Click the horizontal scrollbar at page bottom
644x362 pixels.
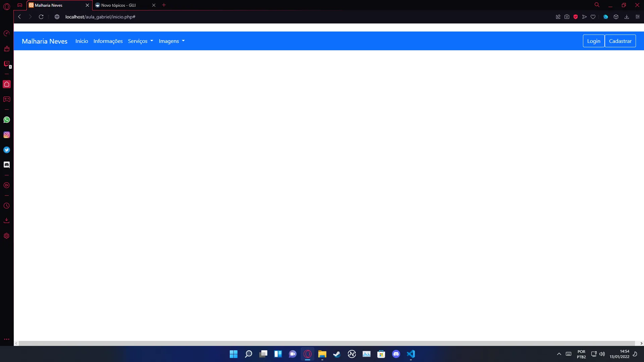tap(327, 343)
